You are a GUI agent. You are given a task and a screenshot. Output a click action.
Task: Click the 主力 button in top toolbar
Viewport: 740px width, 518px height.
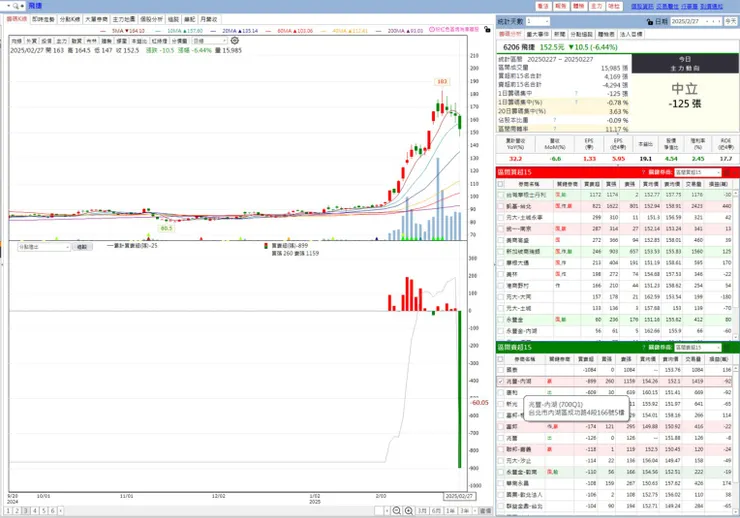click(597, 6)
